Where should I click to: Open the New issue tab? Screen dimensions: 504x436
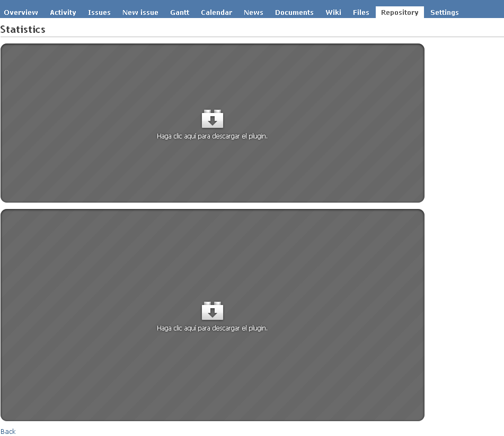(140, 12)
